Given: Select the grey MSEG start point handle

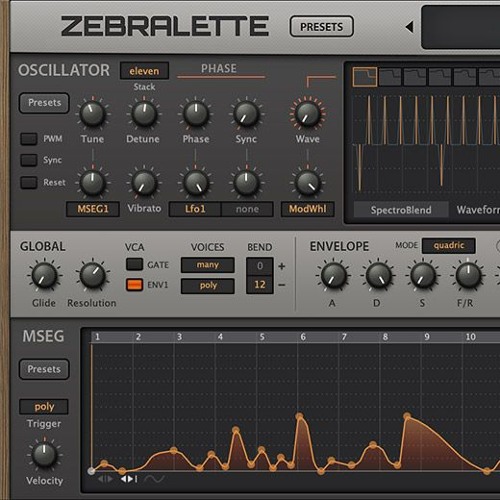Looking at the screenshot, I should pyautogui.click(x=91, y=471).
